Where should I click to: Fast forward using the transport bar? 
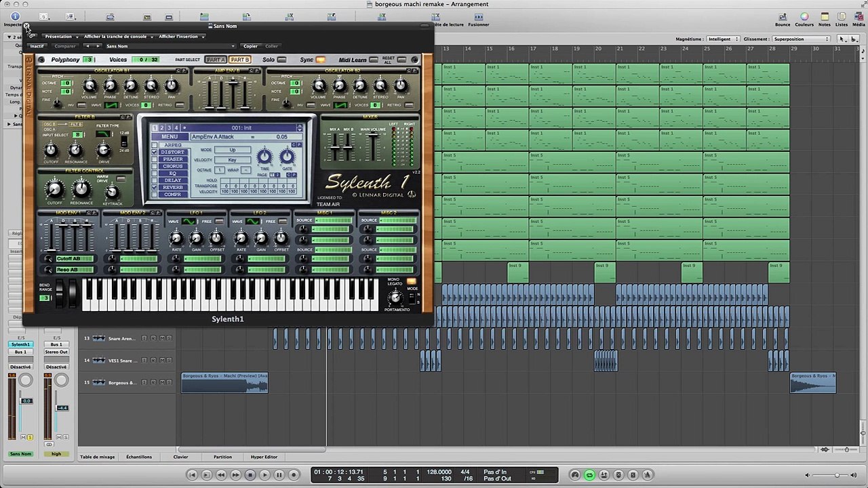click(235, 475)
